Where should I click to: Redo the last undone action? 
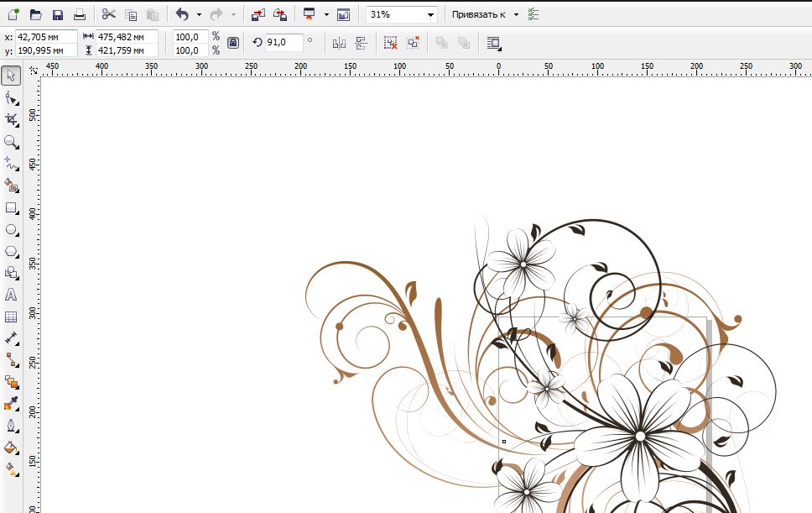216,14
